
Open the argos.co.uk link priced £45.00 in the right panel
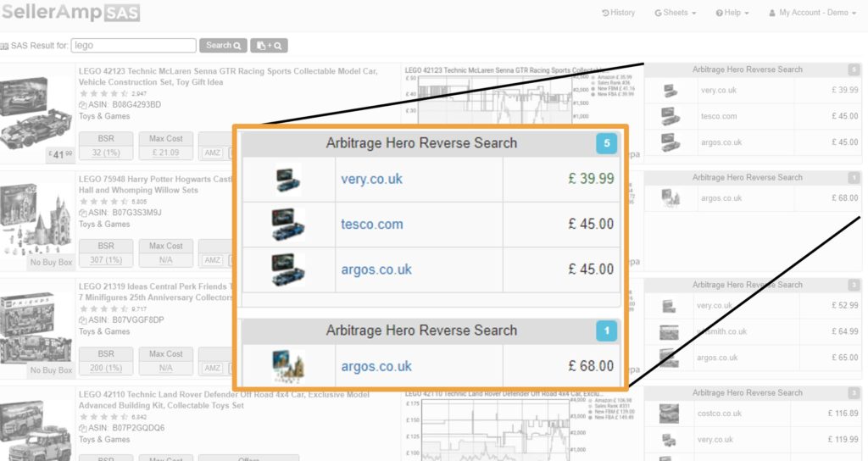click(721, 142)
